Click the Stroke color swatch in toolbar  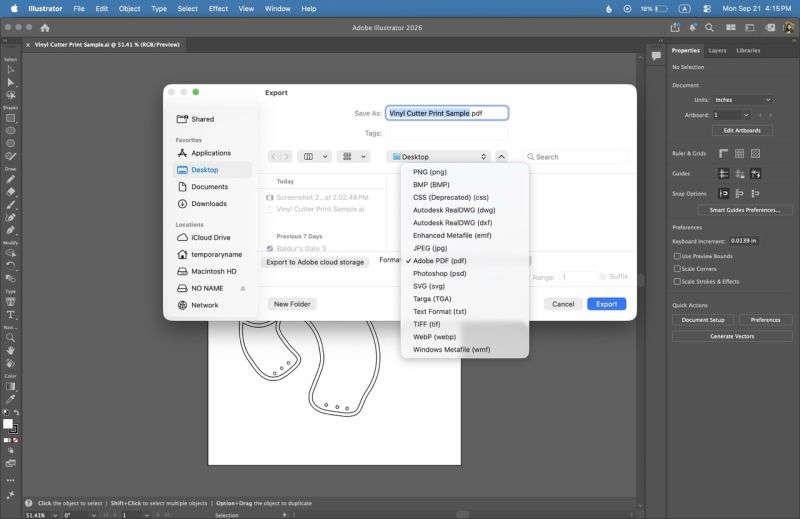coord(14,430)
